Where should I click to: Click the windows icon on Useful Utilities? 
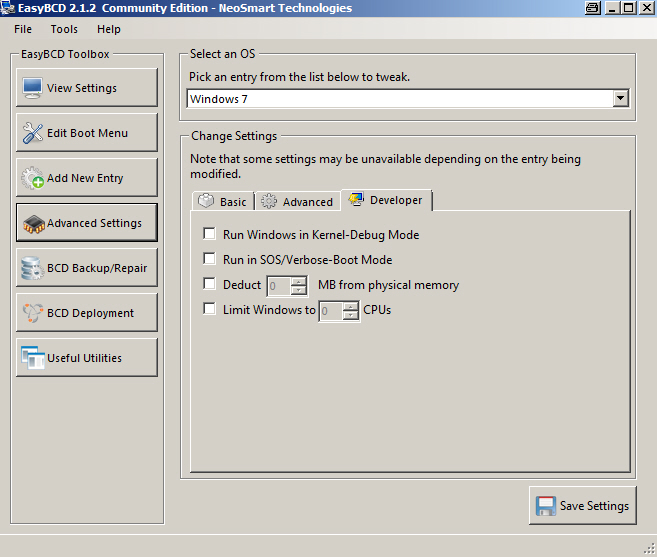[x=33, y=358]
